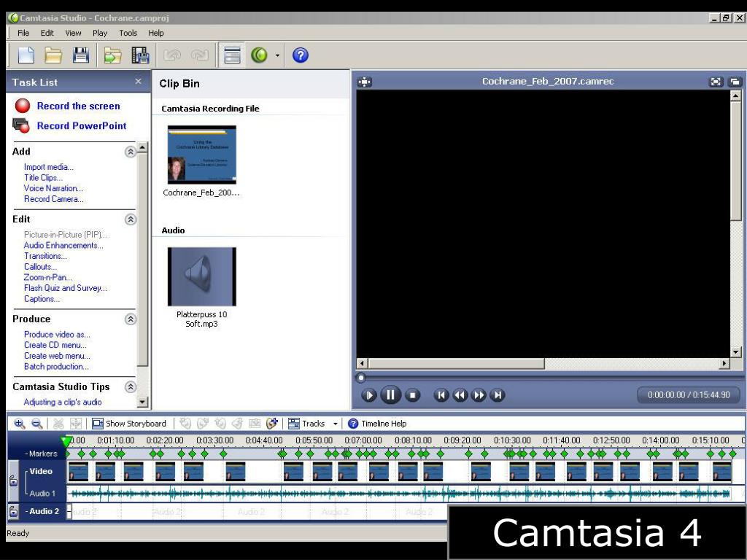Viewport: 747px width, 560px height.
Task: Click the Play from start button
Action: 368,394
